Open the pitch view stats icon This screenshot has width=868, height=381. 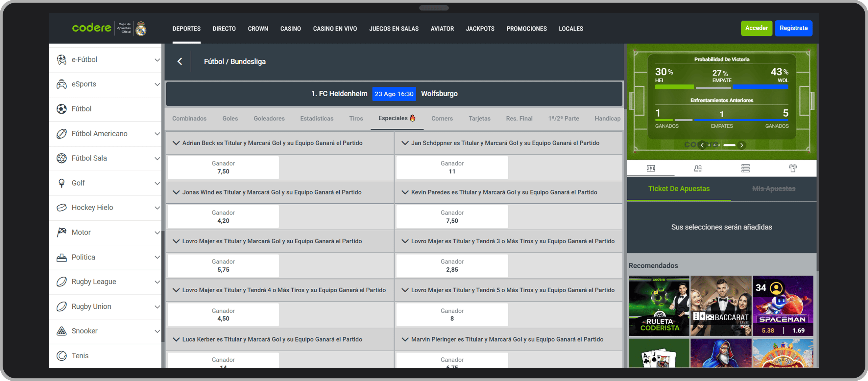coord(651,168)
